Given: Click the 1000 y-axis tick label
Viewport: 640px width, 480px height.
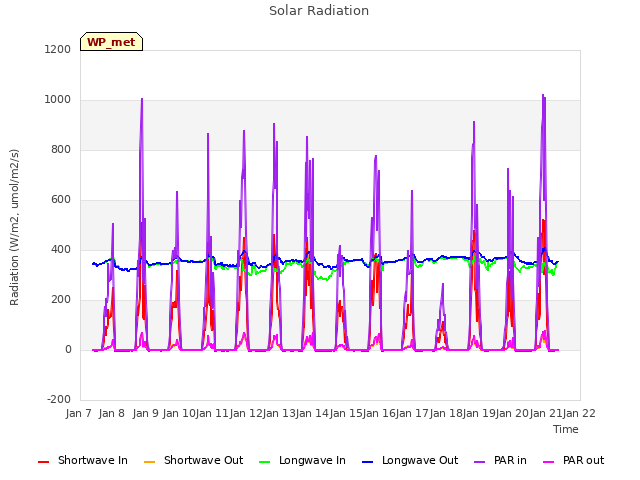Looking at the screenshot, I should [58, 100].
